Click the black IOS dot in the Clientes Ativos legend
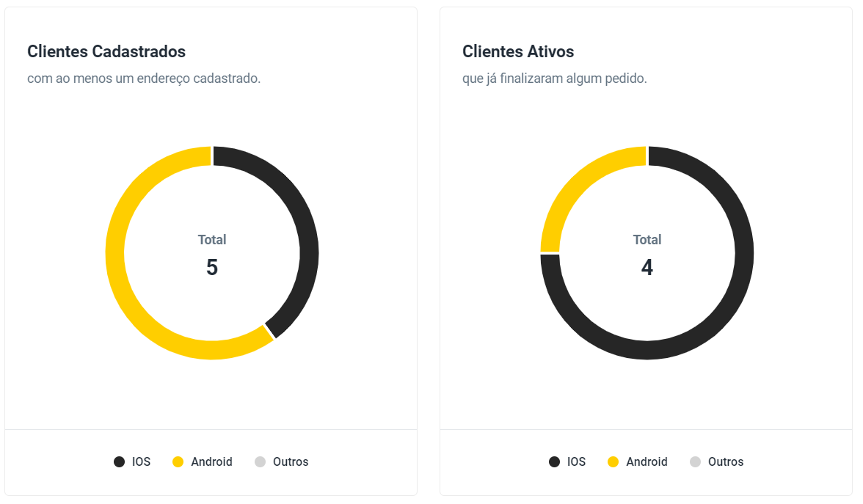This screenshot has width=863, height=504. pyautogui.click(x=554, y=462)
